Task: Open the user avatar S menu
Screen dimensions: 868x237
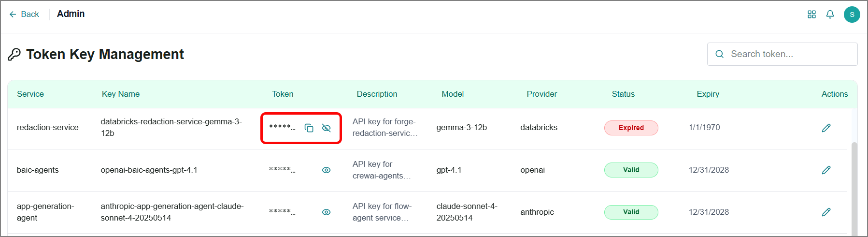Action: pos(852,15)
